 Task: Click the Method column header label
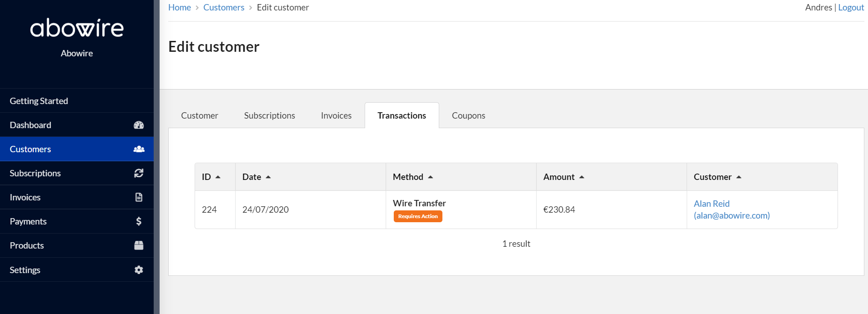tap(408, 177)
